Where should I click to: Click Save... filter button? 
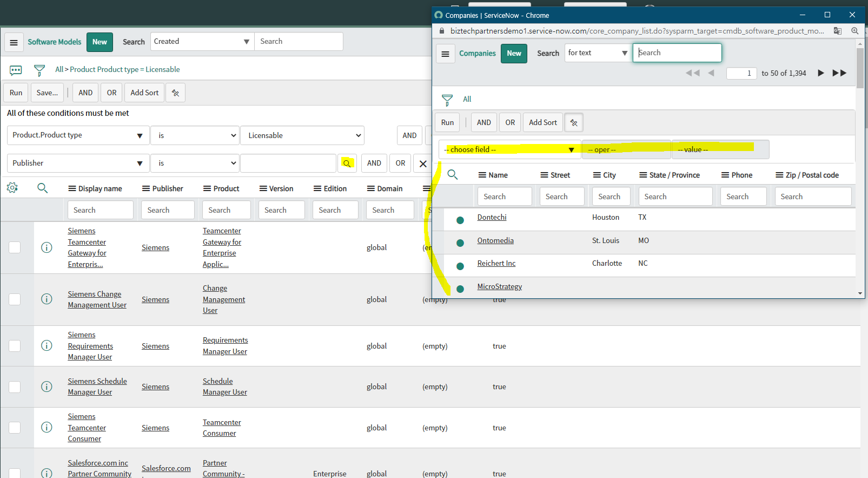(x=47, y=93)
